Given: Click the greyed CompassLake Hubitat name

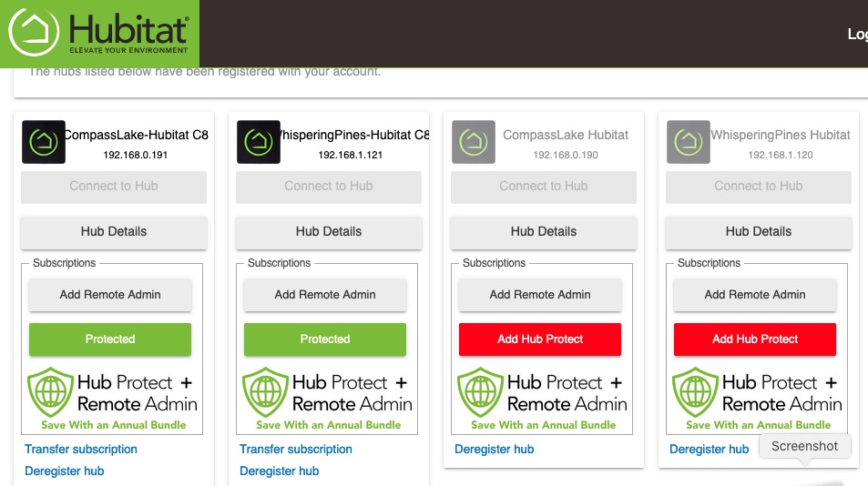Looking at the screenshot, I should [566, 135].
